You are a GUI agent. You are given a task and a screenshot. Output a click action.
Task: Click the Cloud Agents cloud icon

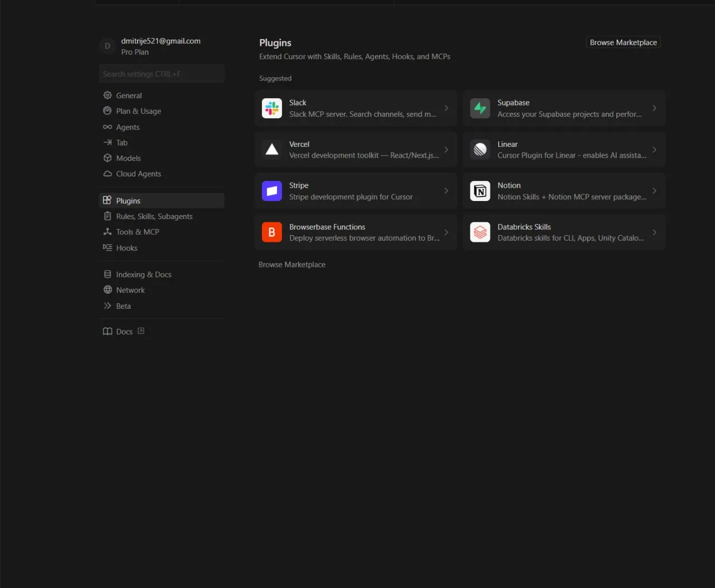tap(107, 174)
